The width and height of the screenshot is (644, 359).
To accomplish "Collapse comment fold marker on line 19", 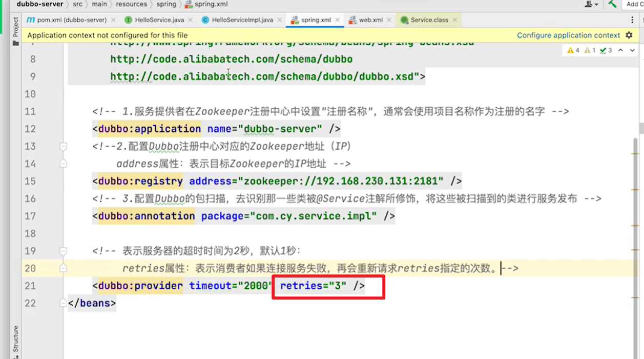I will click(63, 251).
